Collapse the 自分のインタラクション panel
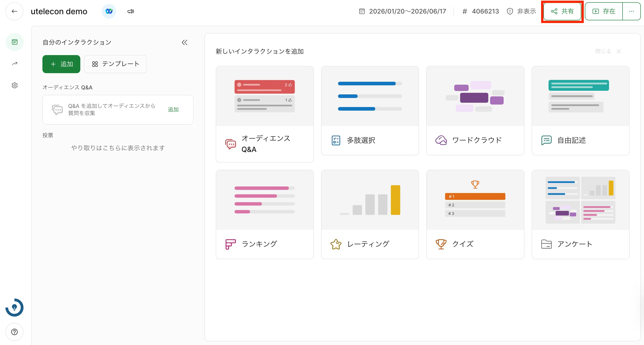 pos(185,42)
